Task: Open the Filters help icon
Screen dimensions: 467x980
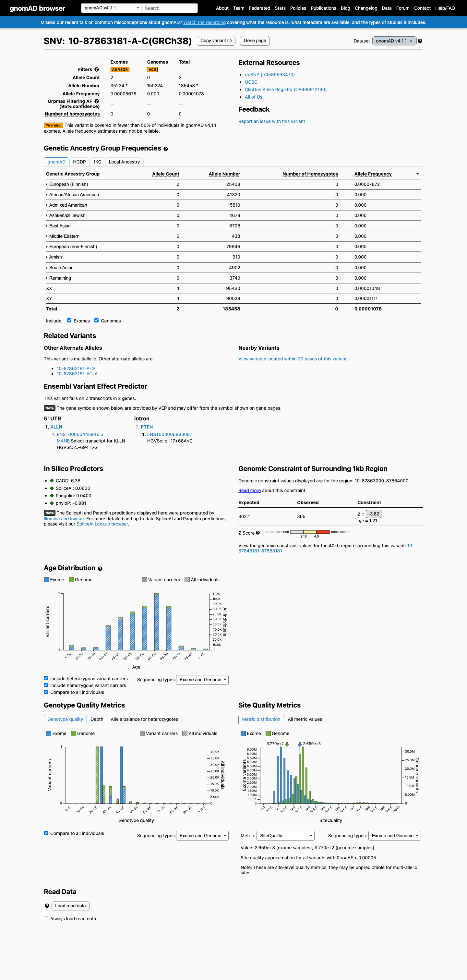Action: click(97, 70)
